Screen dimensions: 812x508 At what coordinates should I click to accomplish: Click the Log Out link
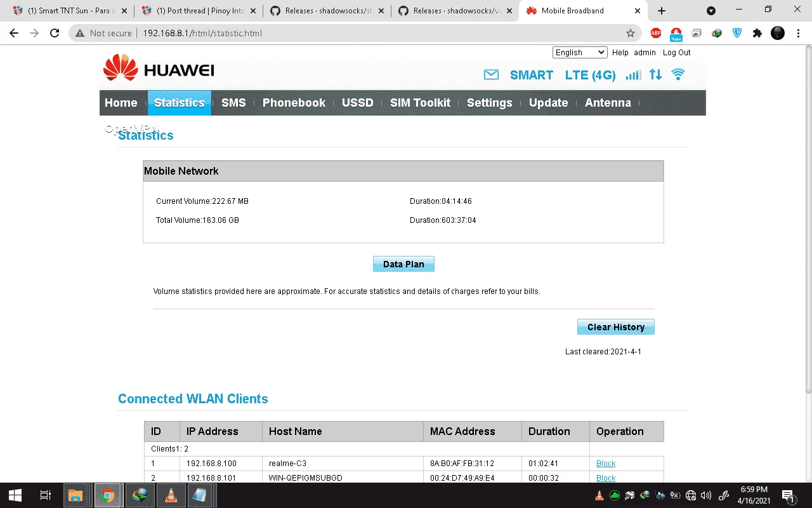coord(676,53)
